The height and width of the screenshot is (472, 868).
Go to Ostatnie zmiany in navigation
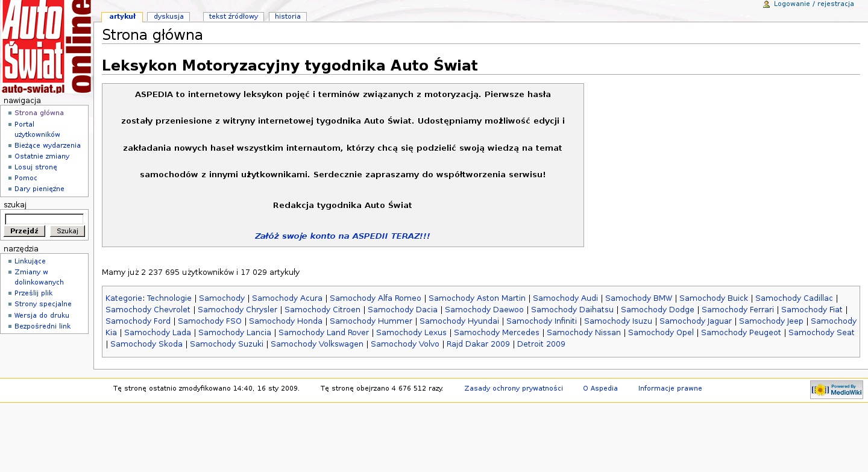(42, 156)
